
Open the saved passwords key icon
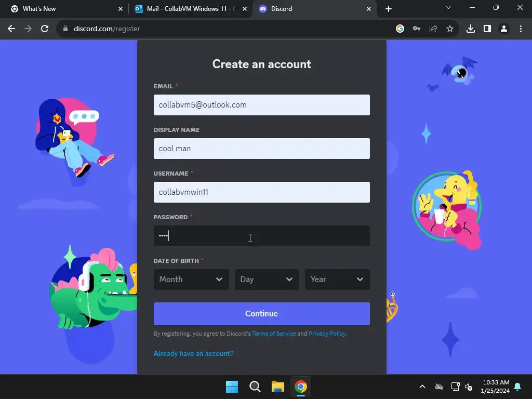(x=417, y=29)
